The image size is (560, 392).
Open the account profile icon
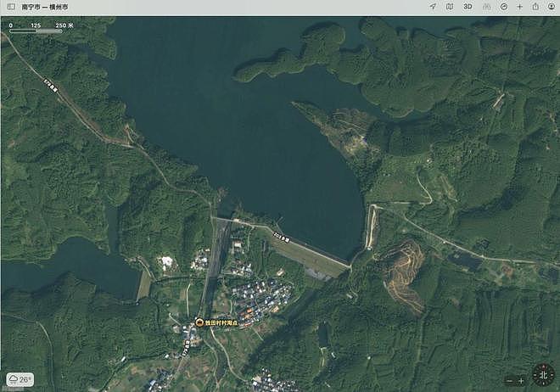coord(552,7)
